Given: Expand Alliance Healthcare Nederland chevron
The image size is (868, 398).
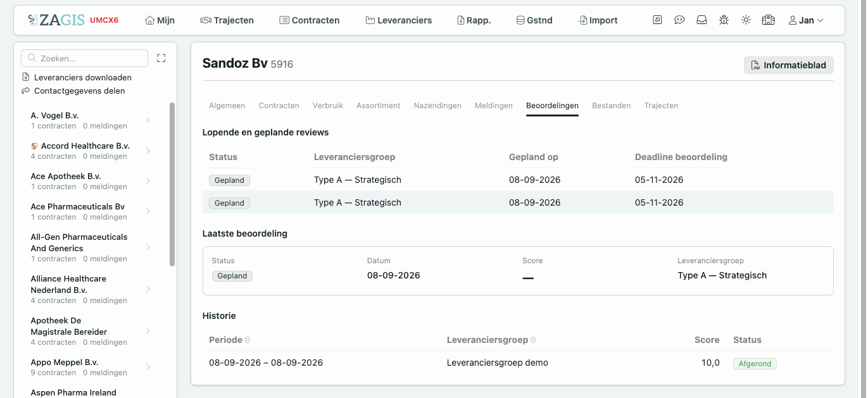Looking at the screenshot, I should click(x=148, y=289).
